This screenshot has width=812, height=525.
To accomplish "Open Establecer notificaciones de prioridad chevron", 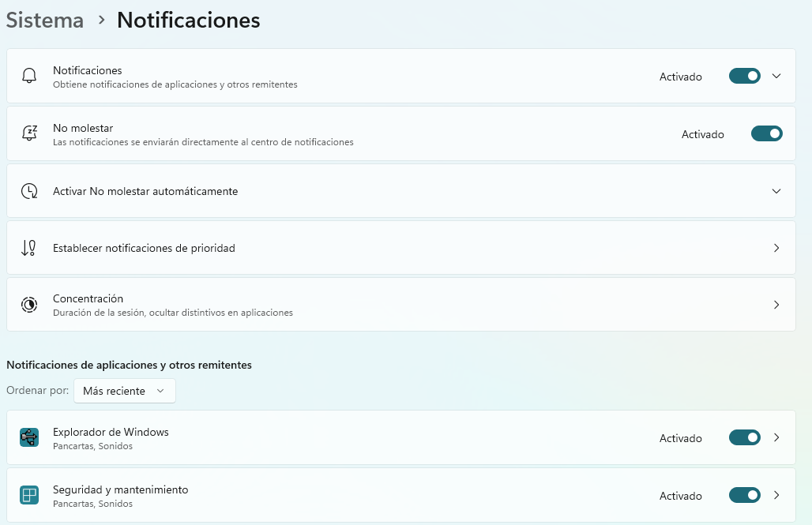I will click(x=776, y=248).
